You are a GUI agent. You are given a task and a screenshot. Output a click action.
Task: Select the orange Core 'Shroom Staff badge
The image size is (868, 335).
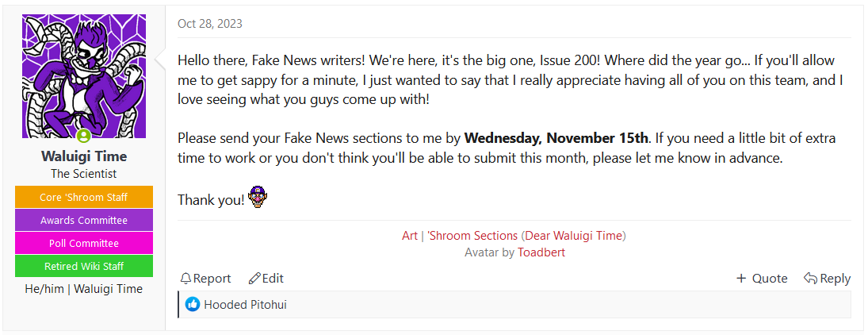(84, 198)
